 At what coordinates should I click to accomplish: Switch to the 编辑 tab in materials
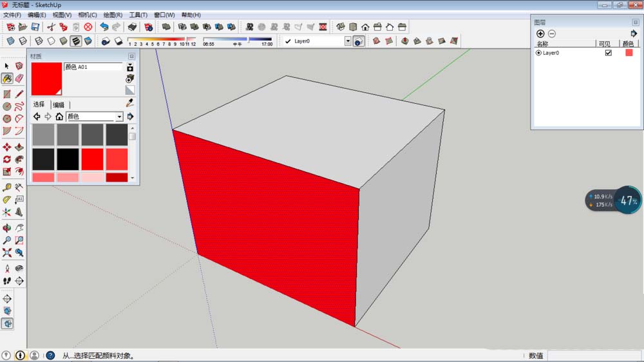[59, 104]
